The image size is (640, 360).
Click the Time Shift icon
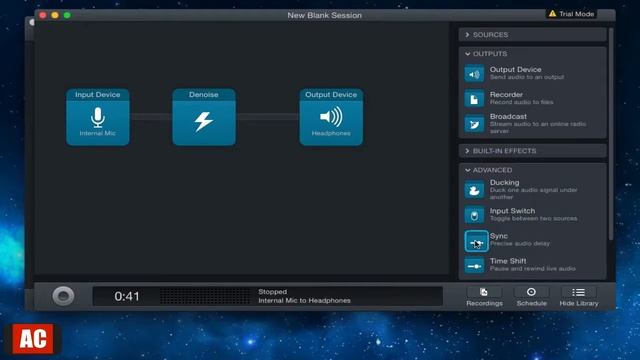pyautogui.click(x=474, y=266)
